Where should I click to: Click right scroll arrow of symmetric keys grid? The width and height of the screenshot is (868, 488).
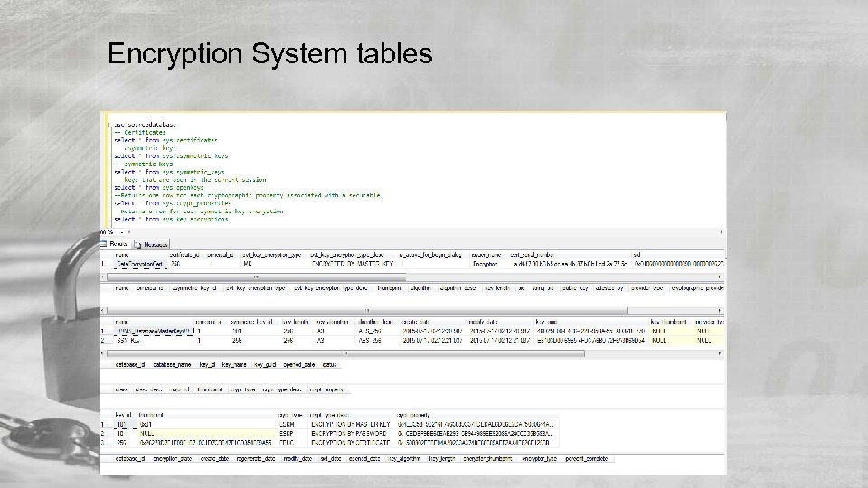(x=720, y=353)
